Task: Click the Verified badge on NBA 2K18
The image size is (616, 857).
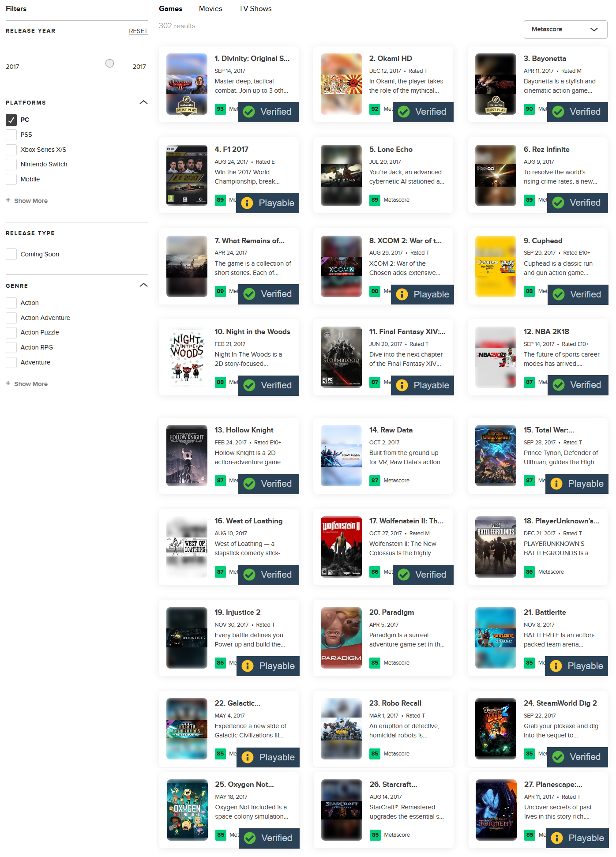Action: pyautogui.click(x=578, y=385)
